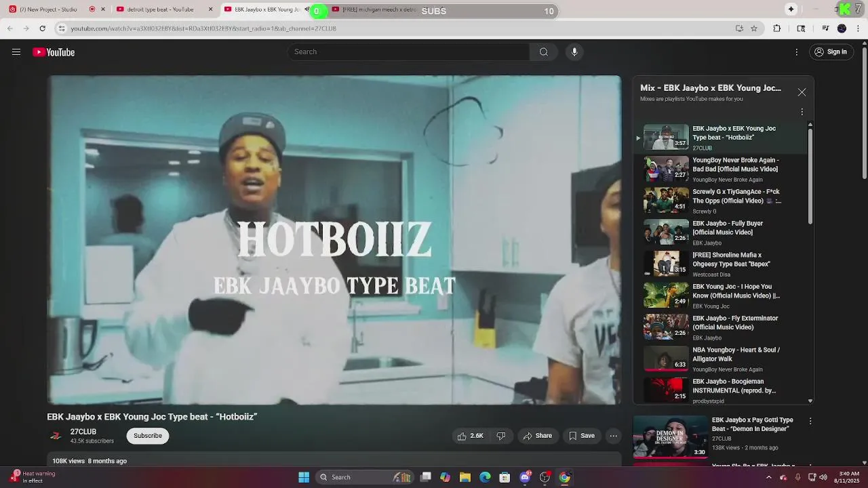Screen dimensions: 868x488
Task: Open the YouTube guide hamburger menu
Action: (16, 52)
